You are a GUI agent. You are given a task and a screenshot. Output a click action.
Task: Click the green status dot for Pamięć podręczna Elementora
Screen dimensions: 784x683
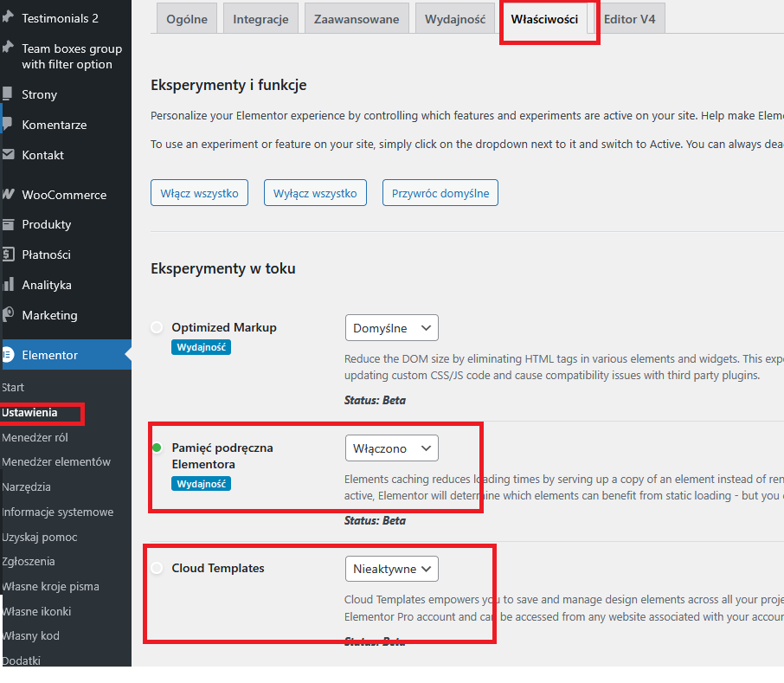(157, 448)
